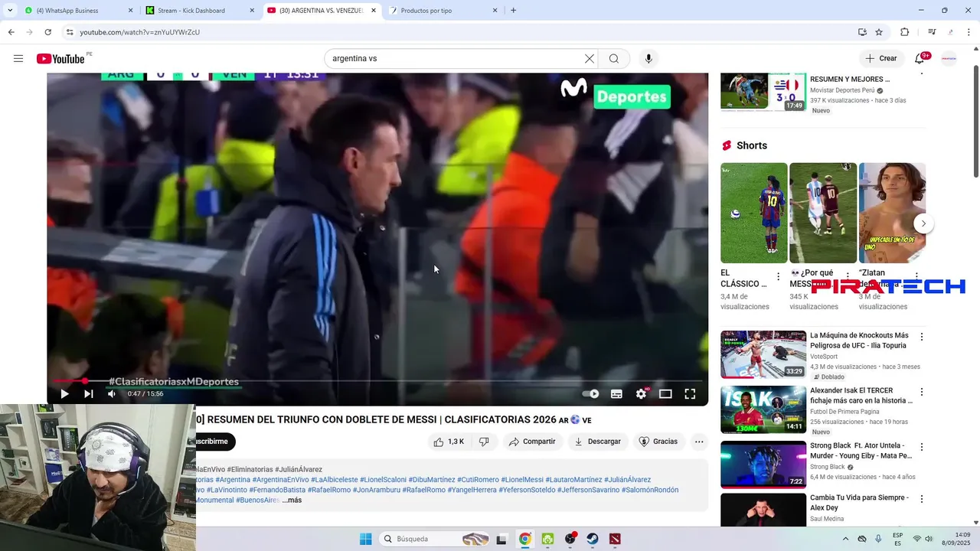Expand description with ...más
This screenshot has width=980, height=551.
(292, 500)
